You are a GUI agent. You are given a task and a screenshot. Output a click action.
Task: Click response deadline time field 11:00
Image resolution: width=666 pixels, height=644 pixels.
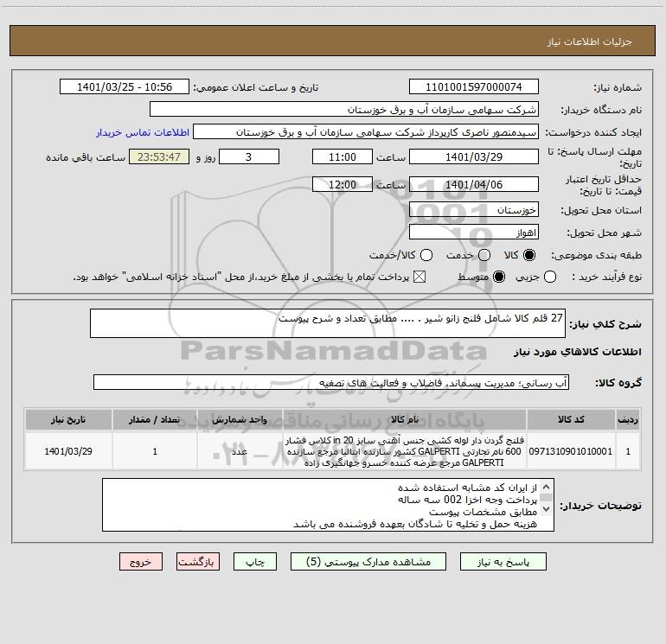(x=343, y=156)
